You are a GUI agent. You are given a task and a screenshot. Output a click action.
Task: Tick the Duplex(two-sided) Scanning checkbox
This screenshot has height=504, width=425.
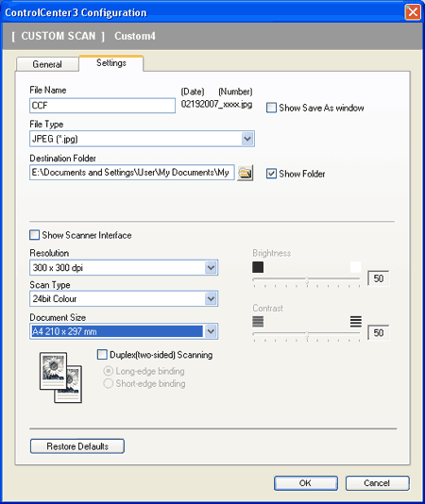102,355
